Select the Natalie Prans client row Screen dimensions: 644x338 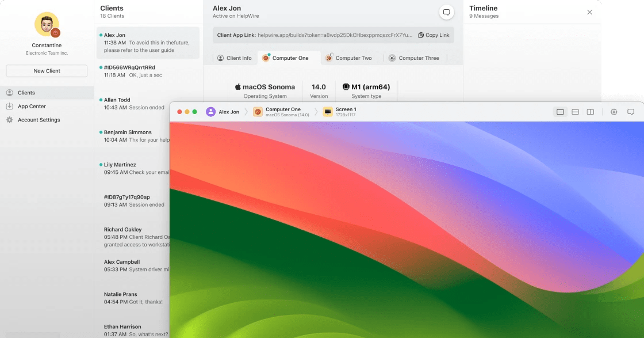(x=133, y=298)
